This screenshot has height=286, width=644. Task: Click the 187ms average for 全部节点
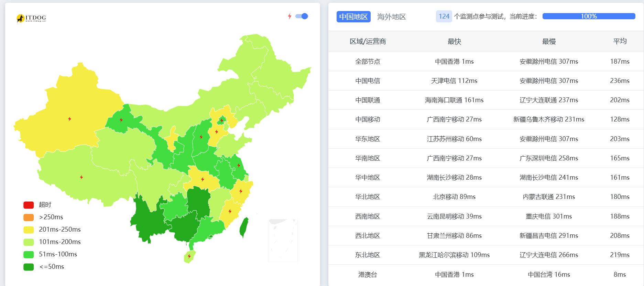pos(620,61)
